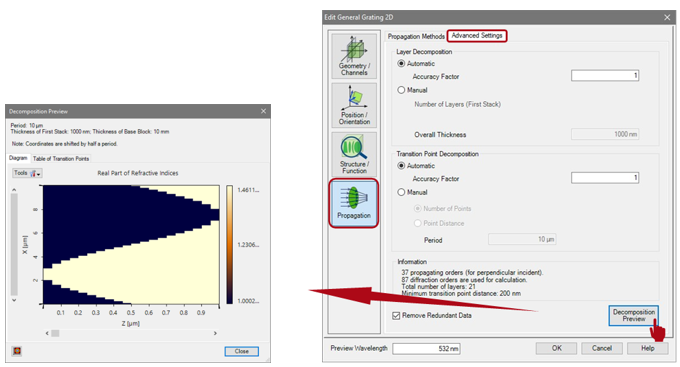
Task: Open the Geometry / Channels page
Action: (354, 56)
